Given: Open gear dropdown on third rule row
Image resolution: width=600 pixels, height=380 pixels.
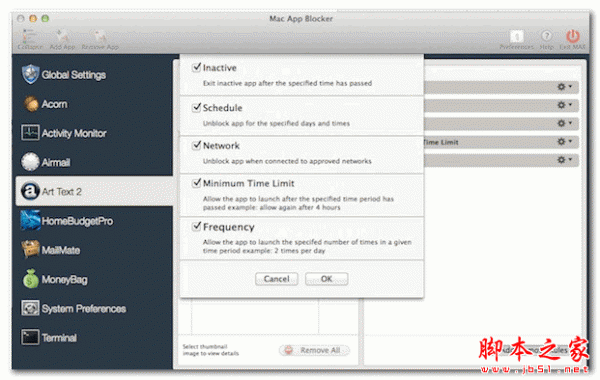Looking at the screenshot, I should tap(564, 123).
